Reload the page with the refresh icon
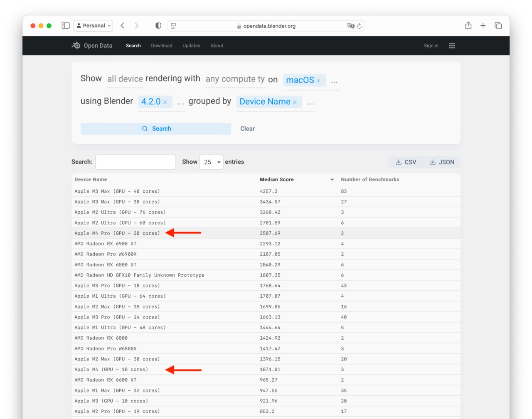Image resolution: width=532 pixels, height=419 pixels. pyautogui.click(x=360, y=26)
